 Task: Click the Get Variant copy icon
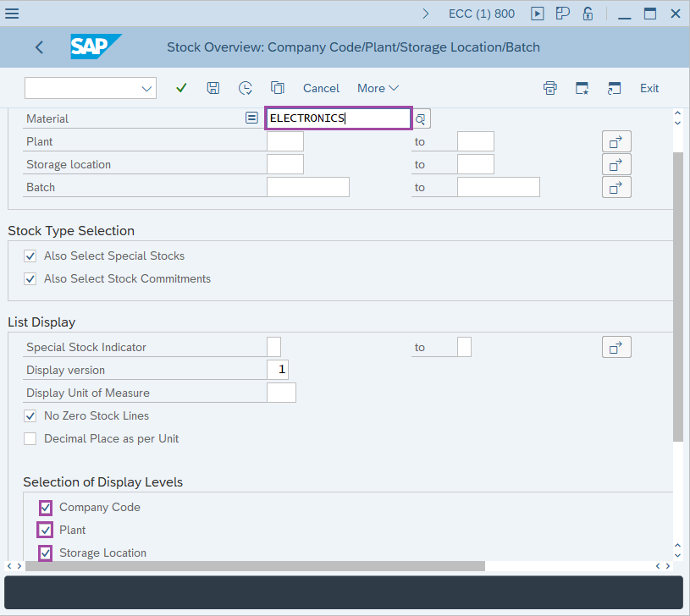click(277, 88)
